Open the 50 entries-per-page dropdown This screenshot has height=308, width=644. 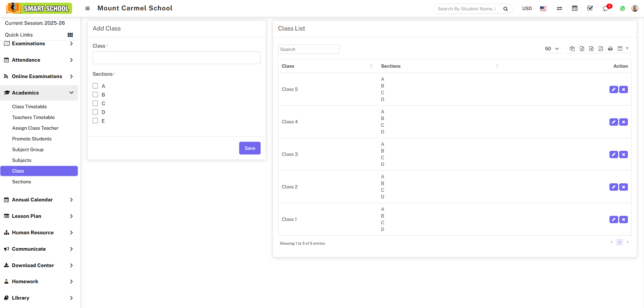(x=552, y=49)
